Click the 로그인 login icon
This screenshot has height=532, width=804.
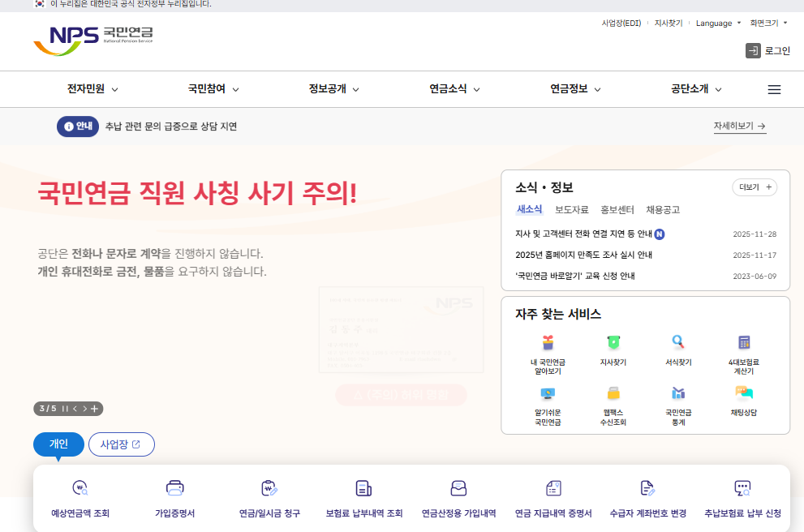(753, 51)
